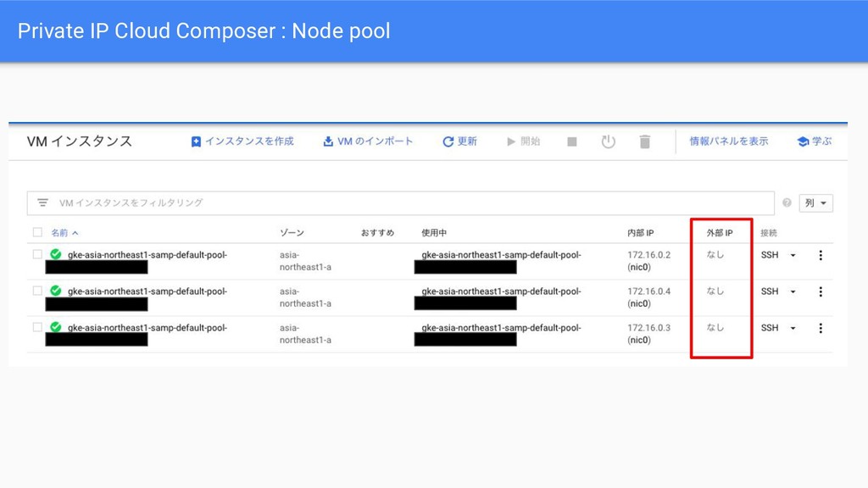Image resolution: width=868 pixels, height=488 pixels.
Task: Click green status icon of 172.16.0.3 instance
Action: (55, 328)
